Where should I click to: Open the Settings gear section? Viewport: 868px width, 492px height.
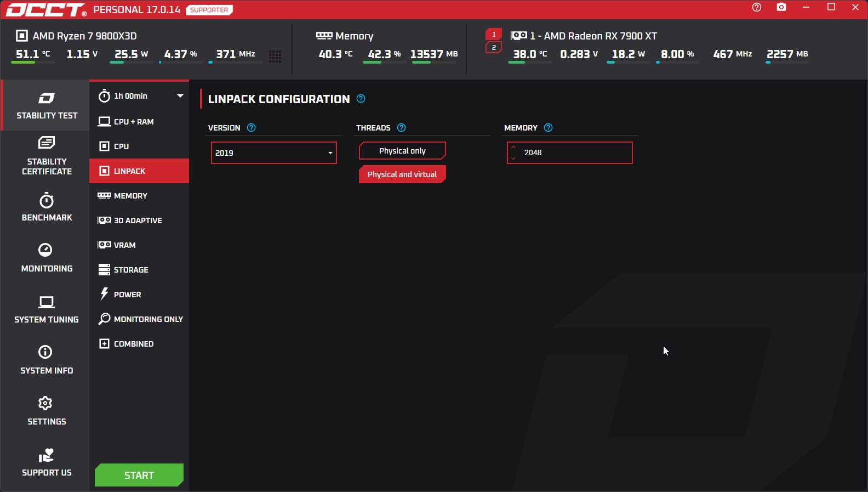click(47, 411)
